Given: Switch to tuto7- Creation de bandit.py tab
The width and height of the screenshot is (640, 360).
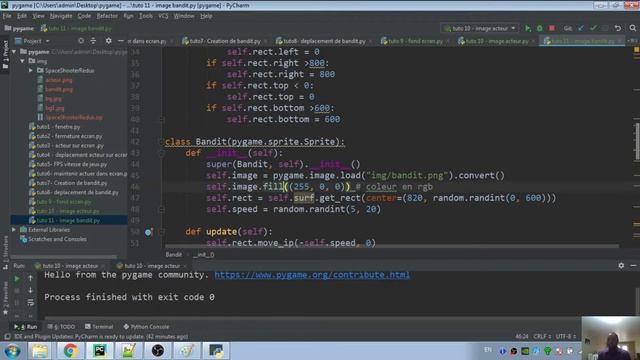Looking at the screenshot, I should [225, 41].
